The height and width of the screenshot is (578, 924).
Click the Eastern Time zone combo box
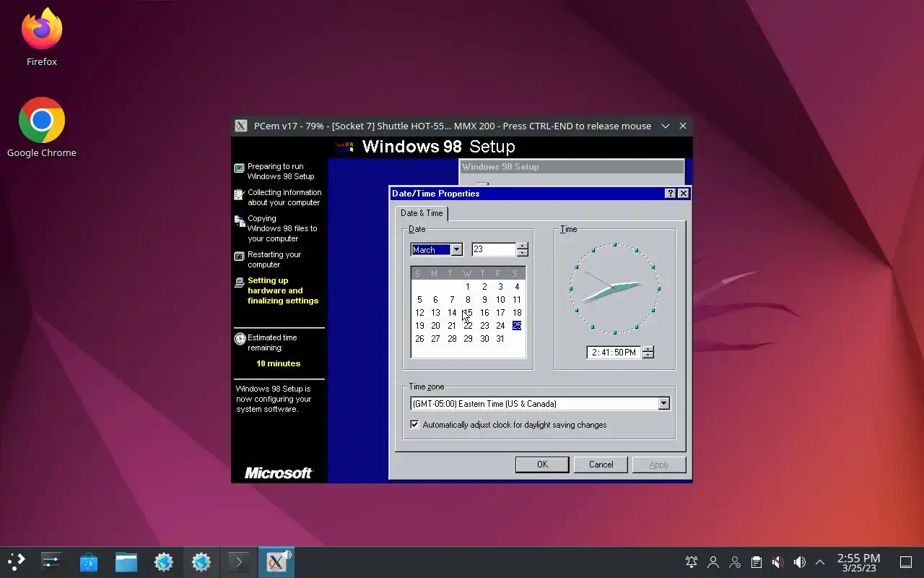coord(540,404)
